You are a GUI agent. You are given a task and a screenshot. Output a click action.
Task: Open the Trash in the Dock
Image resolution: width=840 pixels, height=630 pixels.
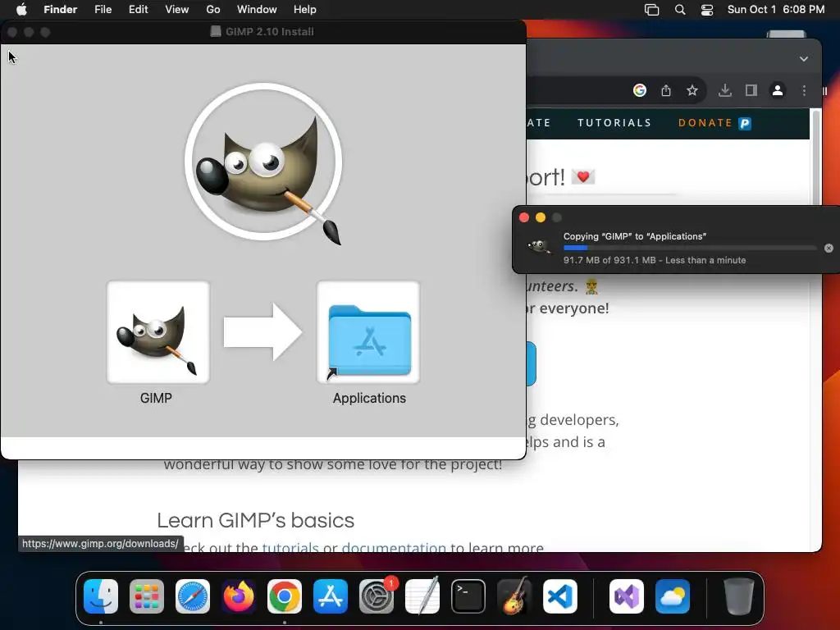coord(739,596)
